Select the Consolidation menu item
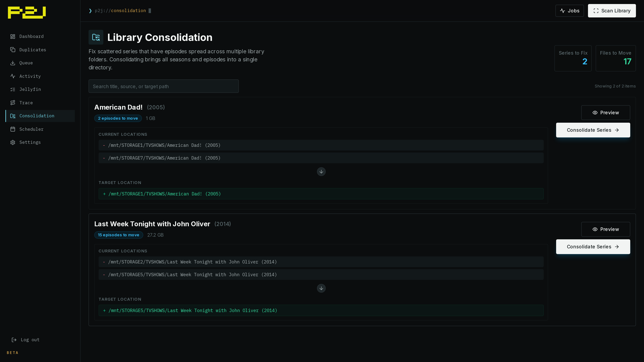This screenshot has height=362, width=644. (x=40, y=116)
